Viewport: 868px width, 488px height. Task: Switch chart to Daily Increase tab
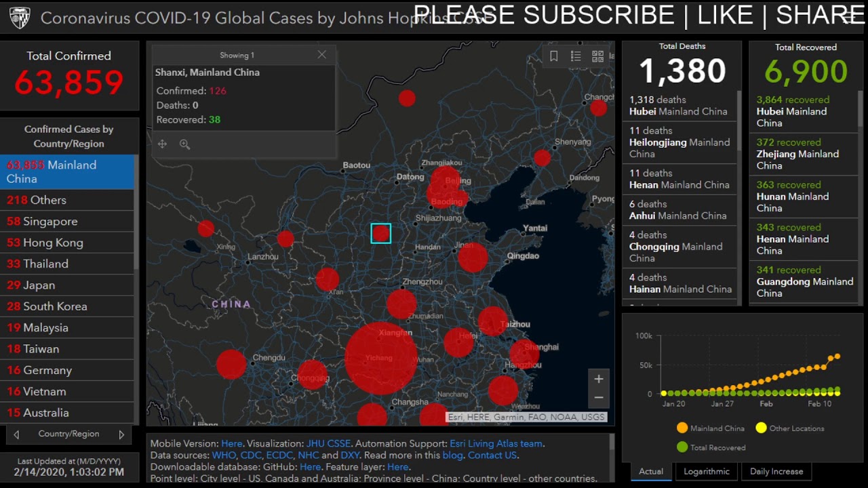click(x=776, y=472)
